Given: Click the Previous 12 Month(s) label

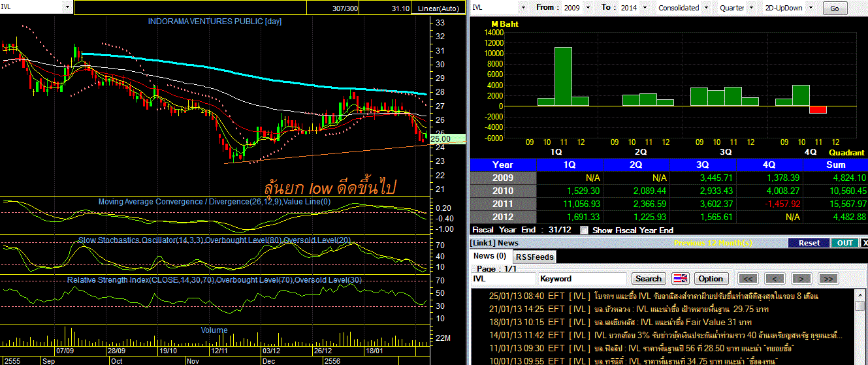Looking at the screenshot, I should 713,242.
